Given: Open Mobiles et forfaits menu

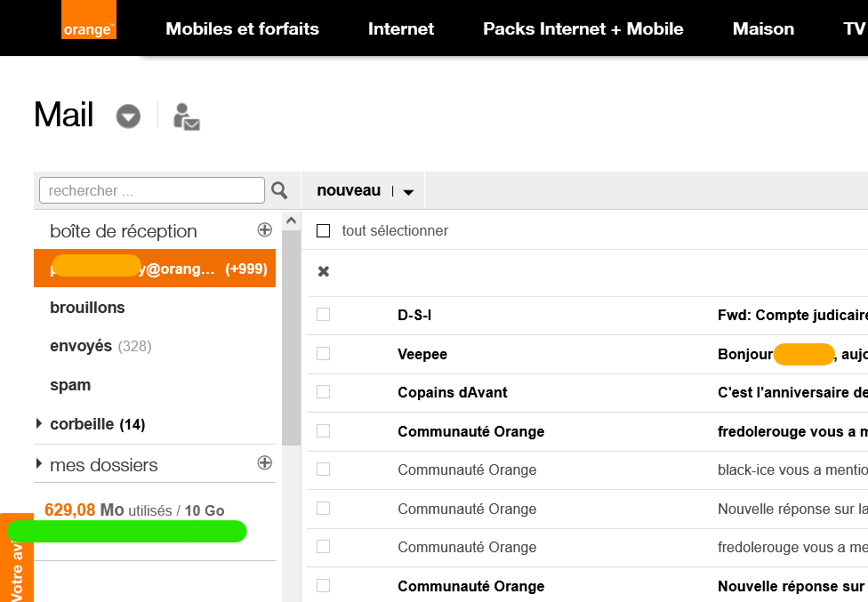Looking at the screenshot, I should [x=242, y=28].
